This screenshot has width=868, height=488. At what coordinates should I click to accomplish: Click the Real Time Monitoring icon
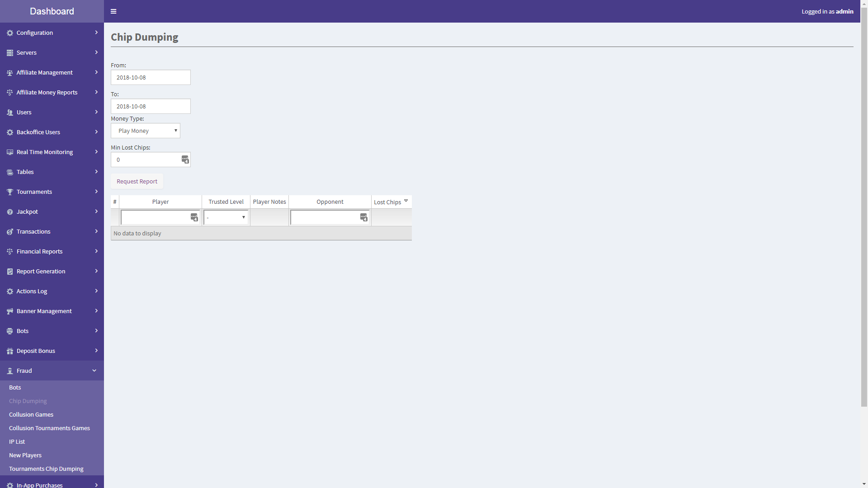click(x=9, y=152)
